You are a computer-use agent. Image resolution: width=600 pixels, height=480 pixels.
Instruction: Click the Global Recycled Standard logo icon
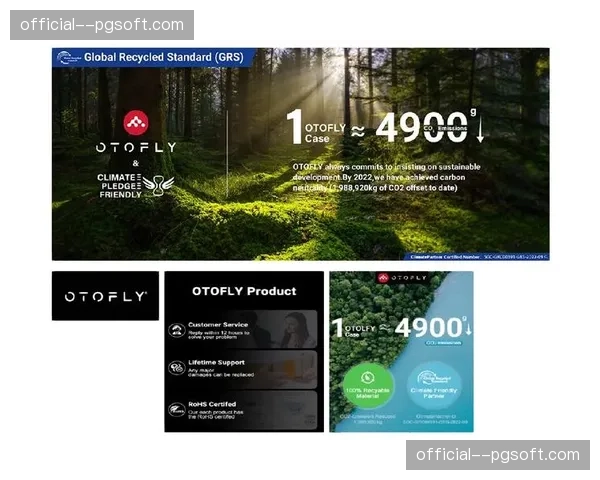pos(68,58)
